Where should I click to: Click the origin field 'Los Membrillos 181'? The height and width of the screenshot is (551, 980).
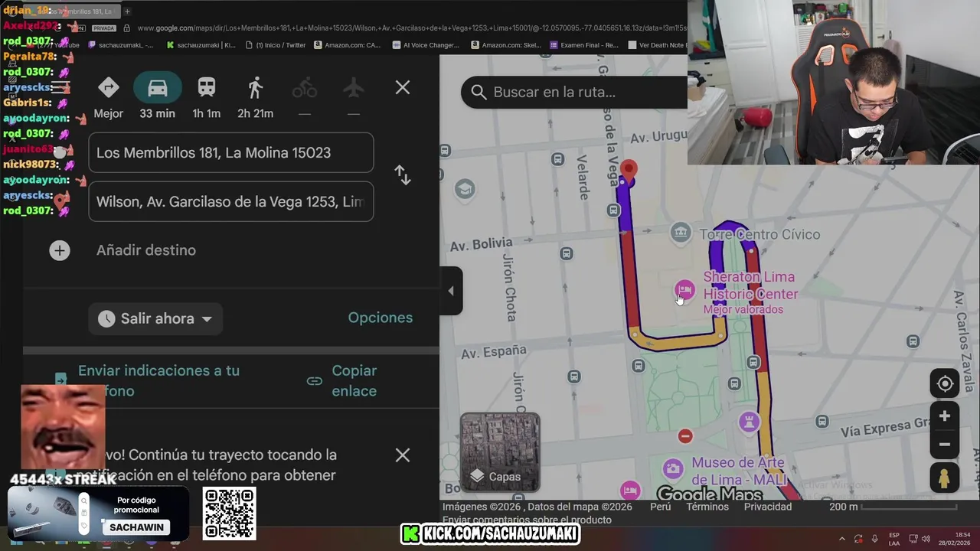tap(231, 152)
